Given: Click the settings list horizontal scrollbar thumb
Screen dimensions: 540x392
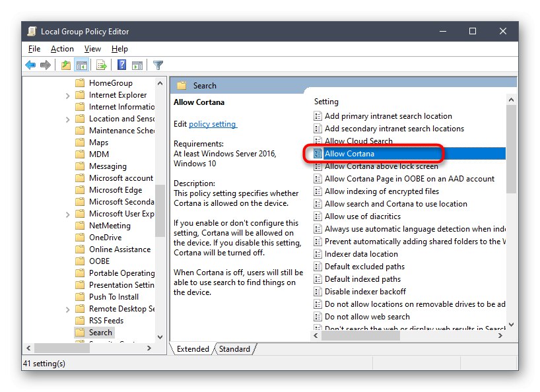Looking at the screenshot, I should (361, 335).
